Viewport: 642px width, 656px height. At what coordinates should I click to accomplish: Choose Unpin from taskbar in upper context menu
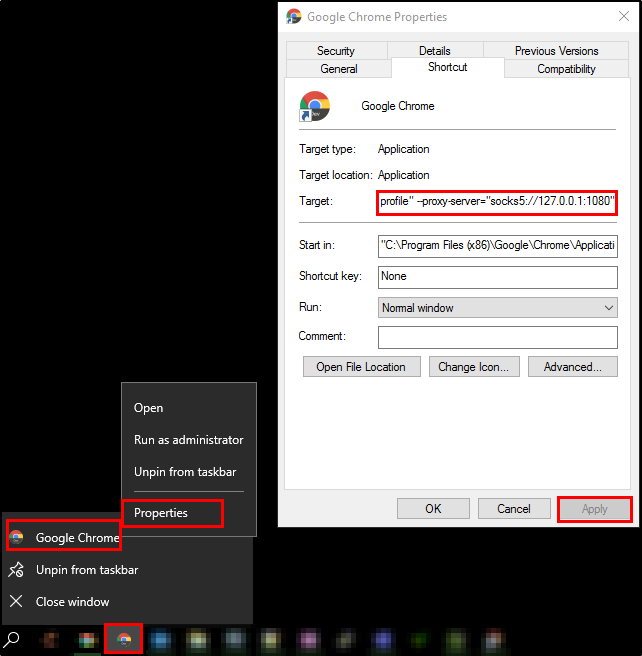point(189,472)
